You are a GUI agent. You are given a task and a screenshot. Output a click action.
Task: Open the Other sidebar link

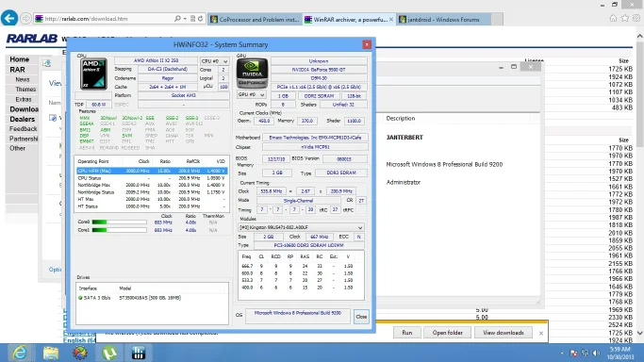pyautogui.click(x=17, y=148)
